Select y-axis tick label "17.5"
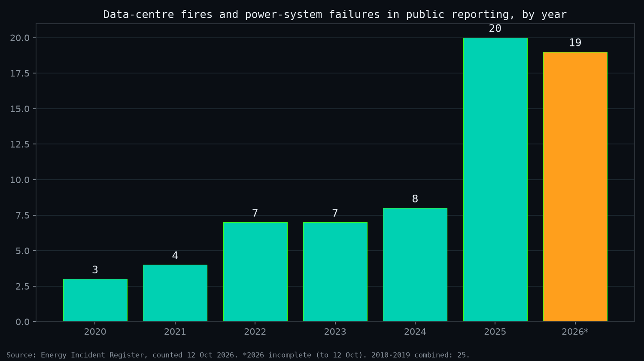Viewport: 644px width, 361px height. pyautogui.click(x=20, y=73)
